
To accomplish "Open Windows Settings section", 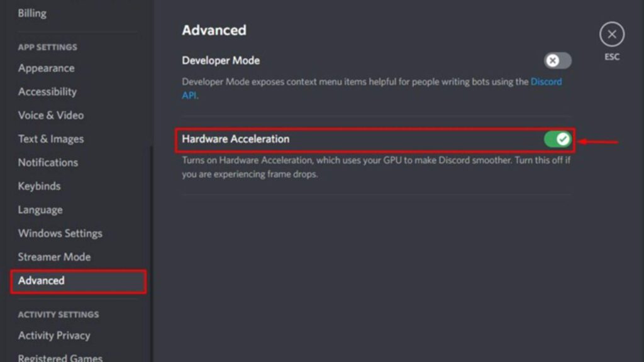I will (60, 233).
